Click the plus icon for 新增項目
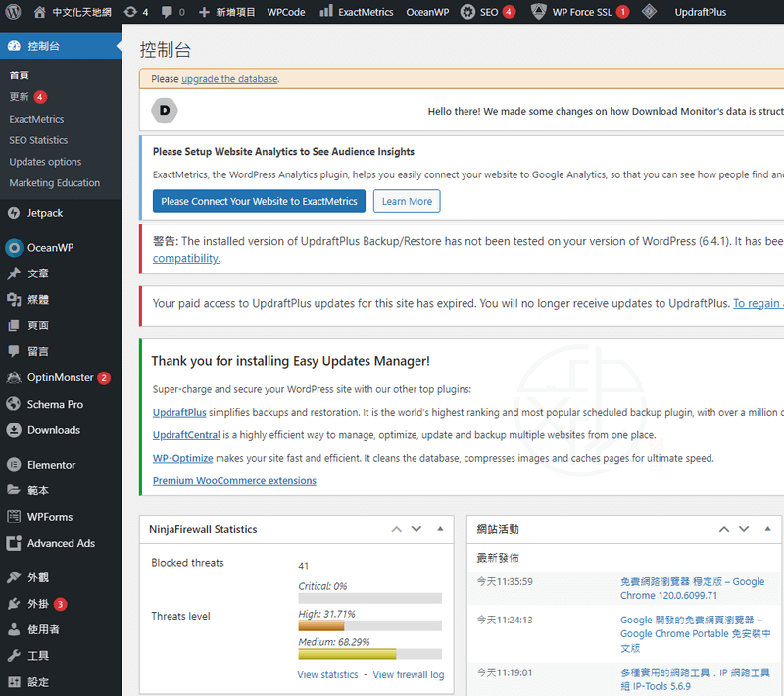Viewport: 784px width, 696px height. click(x=204, y=12)
